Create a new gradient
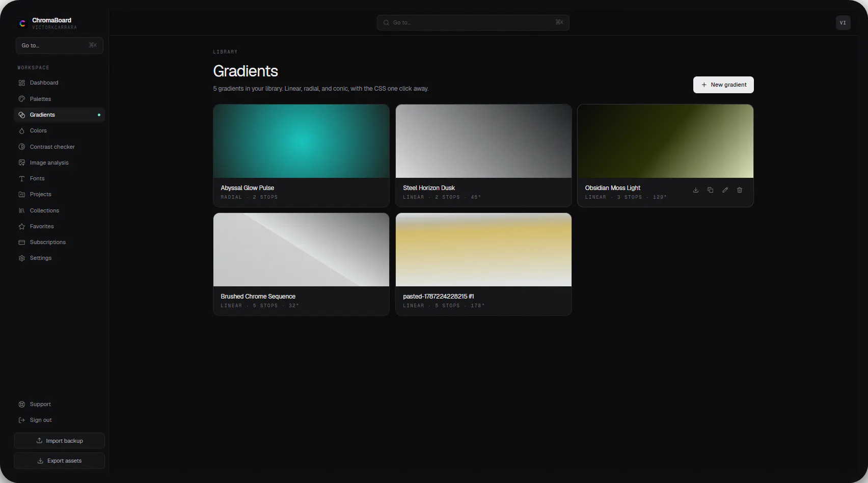868x483 pixels. click(x=723, y=85)
